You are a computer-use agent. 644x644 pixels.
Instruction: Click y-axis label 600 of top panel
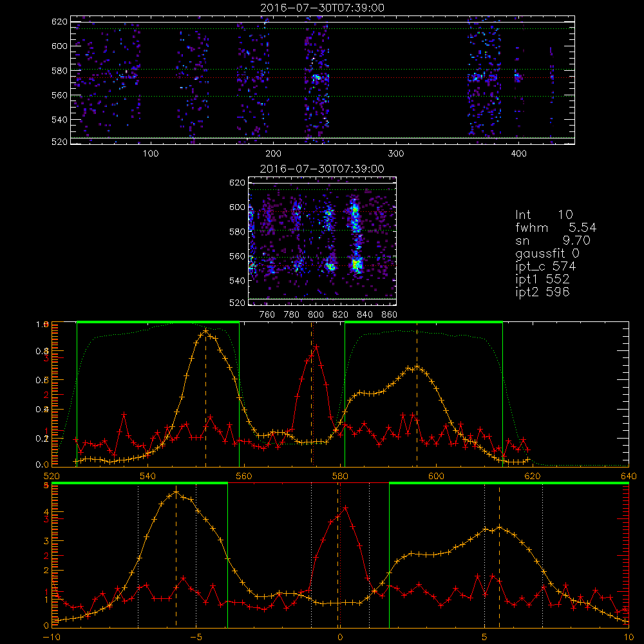pyautogui.click(x=59, y=46)
